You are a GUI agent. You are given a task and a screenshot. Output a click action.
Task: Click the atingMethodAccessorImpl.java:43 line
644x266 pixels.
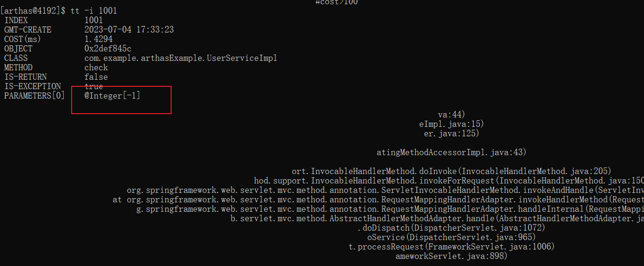451,152
